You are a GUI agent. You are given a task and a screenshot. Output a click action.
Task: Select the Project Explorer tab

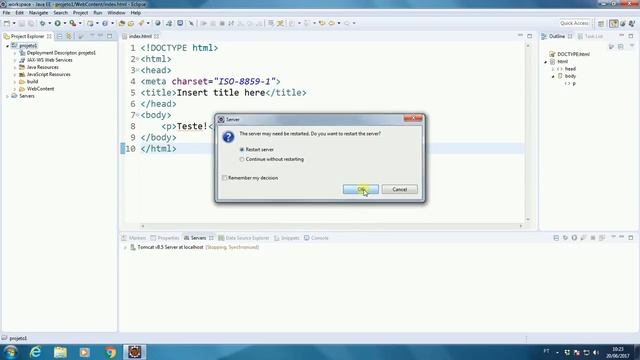(27, 36)
